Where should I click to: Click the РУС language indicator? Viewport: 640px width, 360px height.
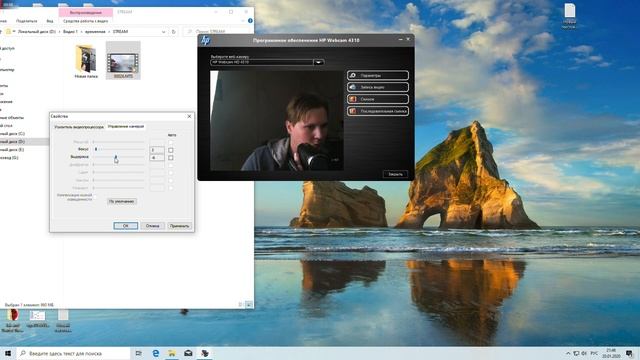tap(594, 353)
